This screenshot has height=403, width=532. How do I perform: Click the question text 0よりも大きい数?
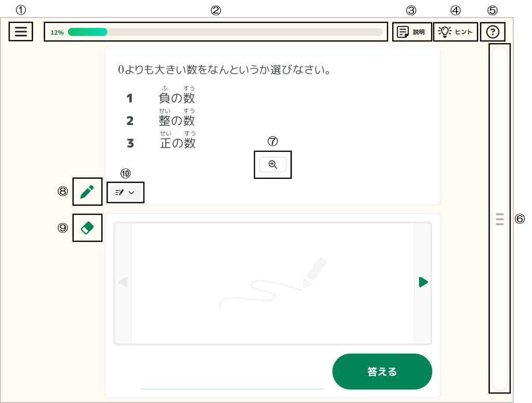coord(157,70)
